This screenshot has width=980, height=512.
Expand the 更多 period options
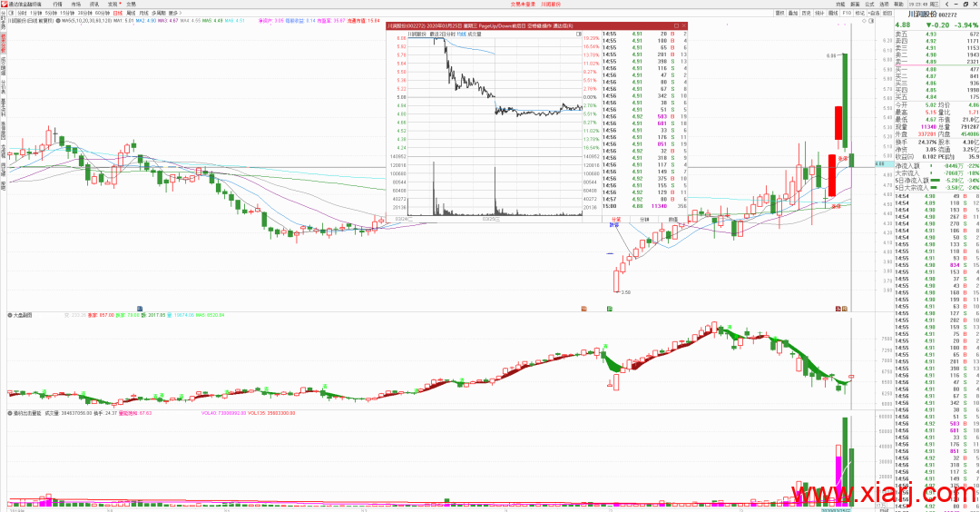[x=174, y=13]
